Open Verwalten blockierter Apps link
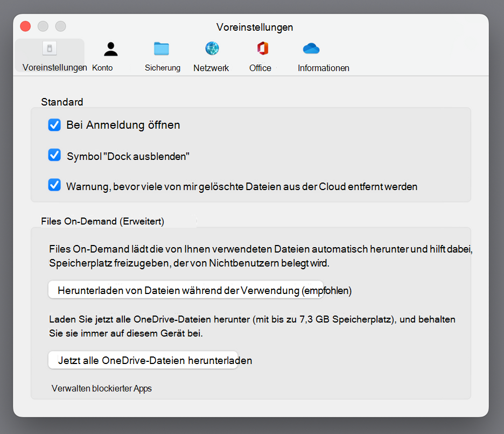The width and height of the screenshot is (504, 434). (x=102, y=388)
